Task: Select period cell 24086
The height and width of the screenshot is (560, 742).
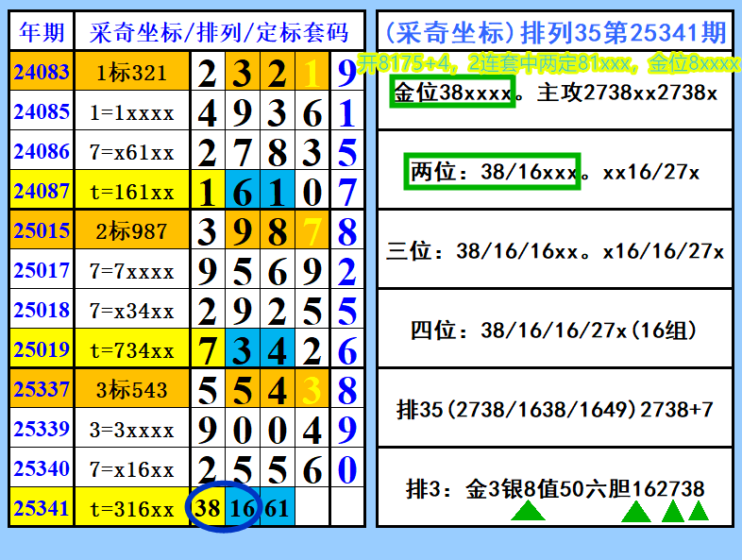Action: pos(42,151)
